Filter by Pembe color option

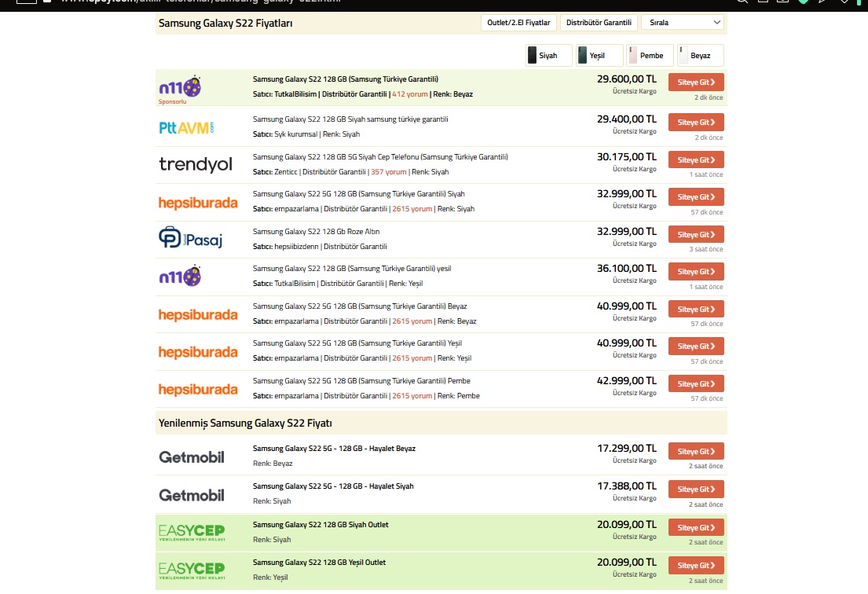650,55
